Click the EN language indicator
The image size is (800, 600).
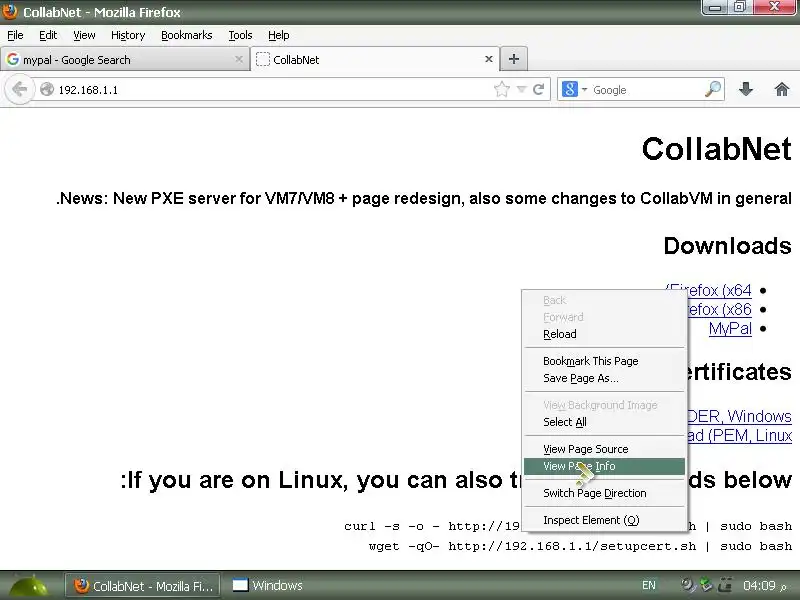648,585
